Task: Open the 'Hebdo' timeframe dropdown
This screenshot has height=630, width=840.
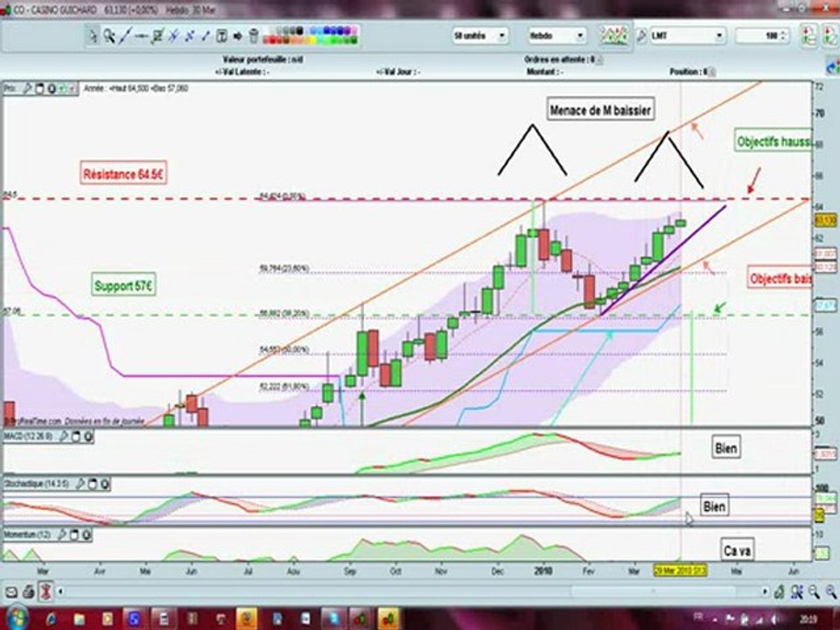Action: 557,36
